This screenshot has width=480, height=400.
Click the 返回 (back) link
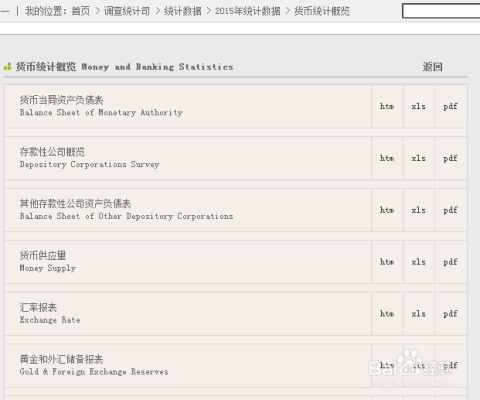[433, 67]
